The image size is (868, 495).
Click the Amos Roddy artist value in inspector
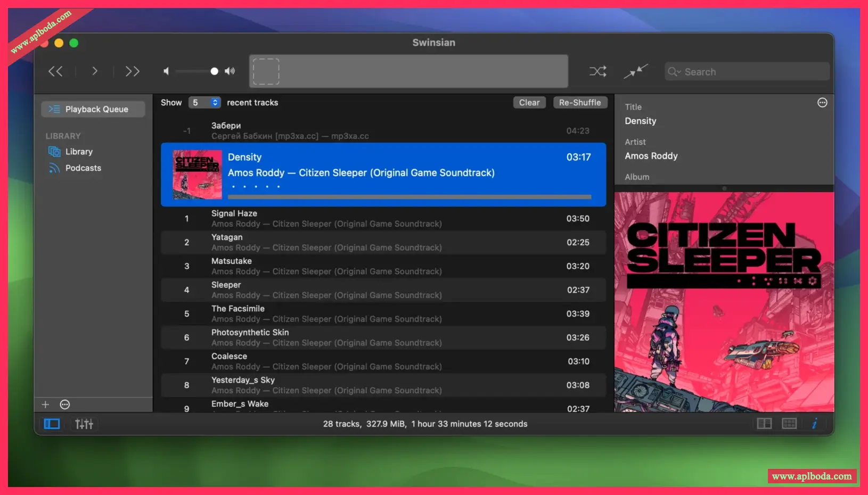pos(651,156)
